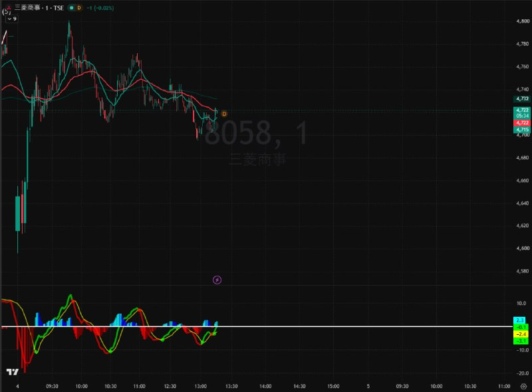This screenshot has height=392, width=532.
Task: Click the -20.0 indicator scale label
Action: point(521,373)
